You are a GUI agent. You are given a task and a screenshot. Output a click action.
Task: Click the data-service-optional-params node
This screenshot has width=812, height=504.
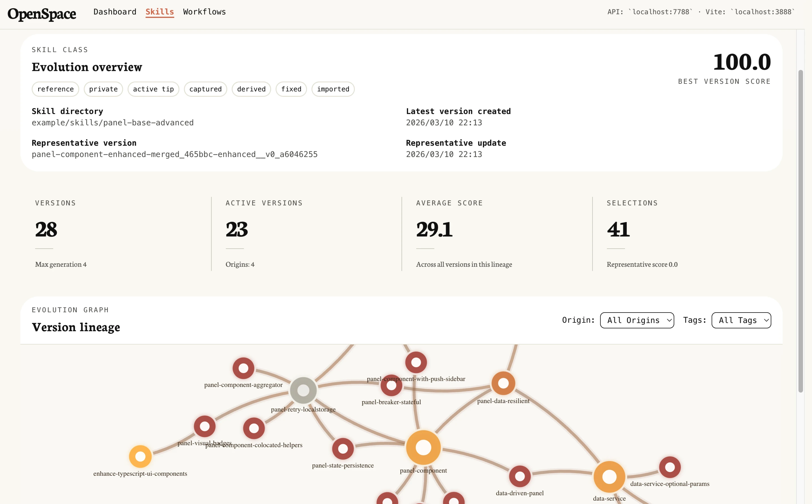(x=670, y=467)
